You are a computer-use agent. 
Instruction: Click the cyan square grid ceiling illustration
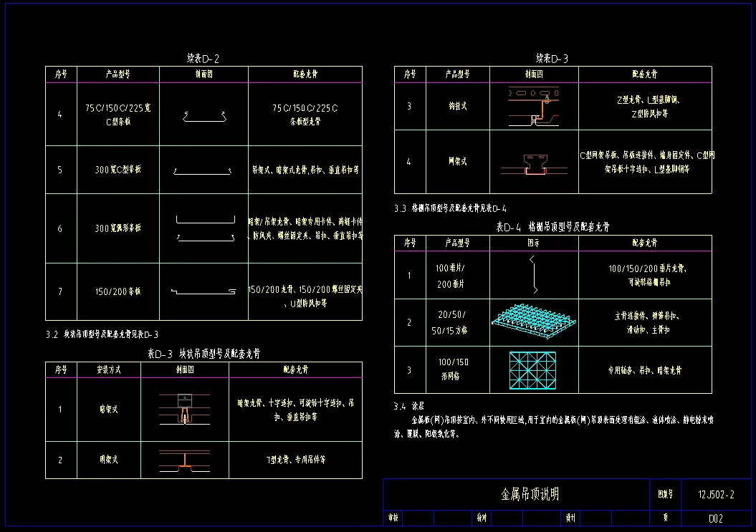pyautogui.click(x=534, y=322)
